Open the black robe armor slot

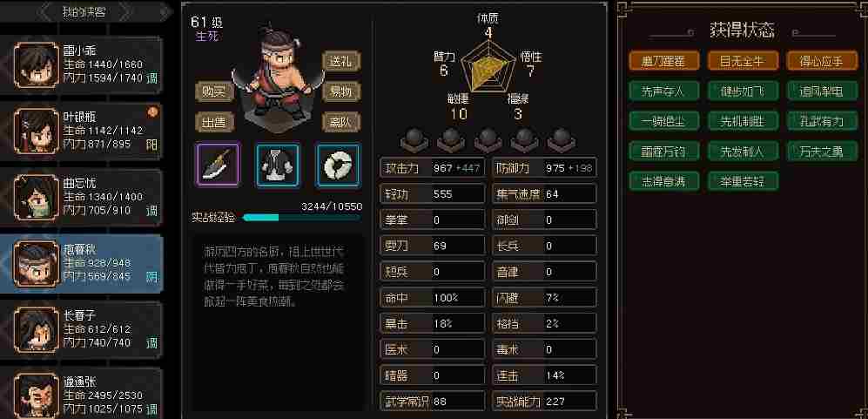click(278, 165)
